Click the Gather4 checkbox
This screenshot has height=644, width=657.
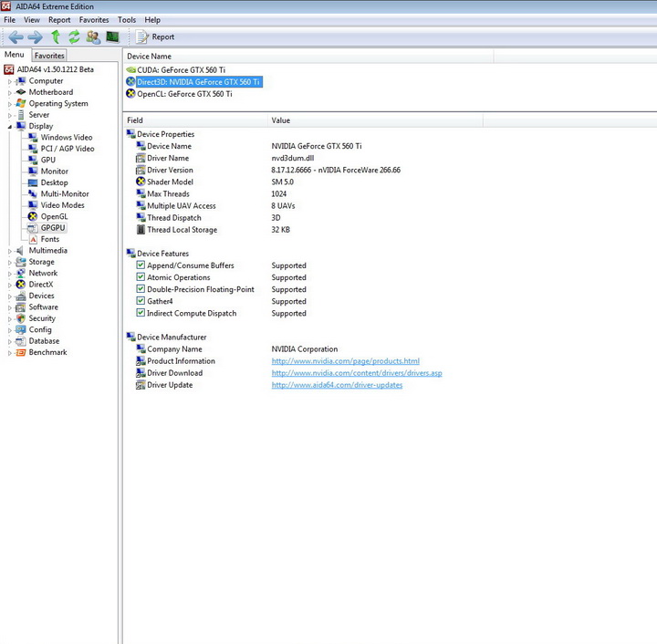click(x=141, y=301)
